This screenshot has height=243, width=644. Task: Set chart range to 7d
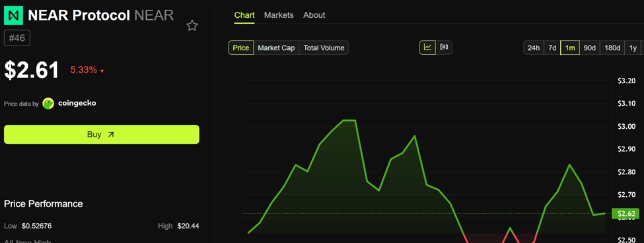(x=552, y=48)
